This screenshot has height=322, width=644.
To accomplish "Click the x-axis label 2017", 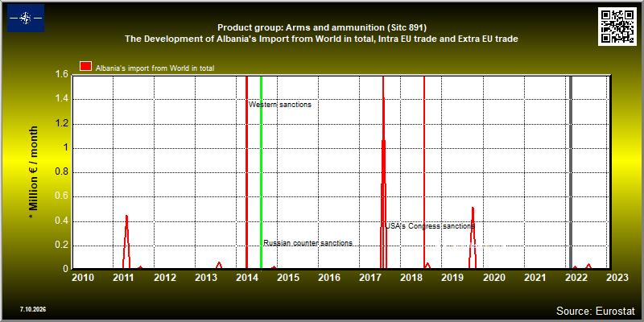I will coord(370,278).
